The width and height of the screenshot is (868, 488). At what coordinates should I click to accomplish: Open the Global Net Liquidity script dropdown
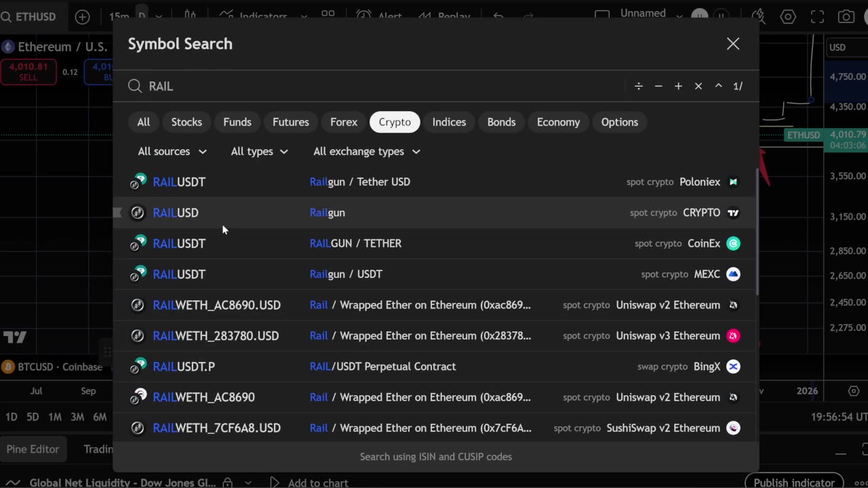pyautogui.click(x=248, y=483)
